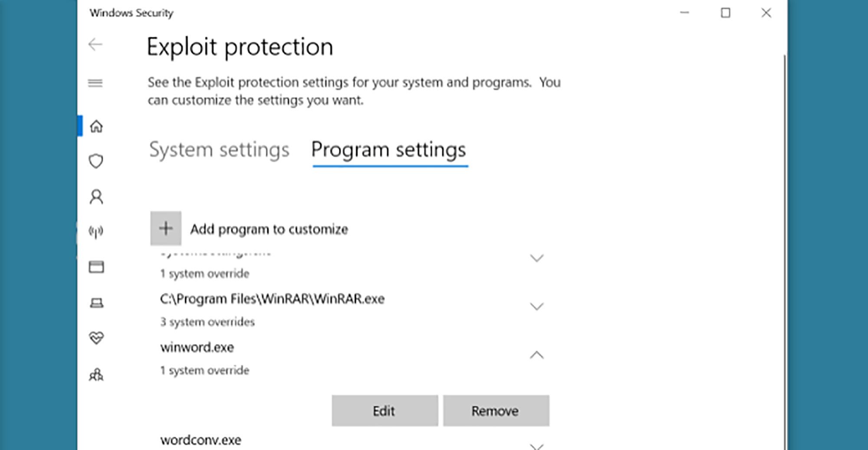Click the plus icon to add program
The image size is (868, 450).
(x=166, y=228)
